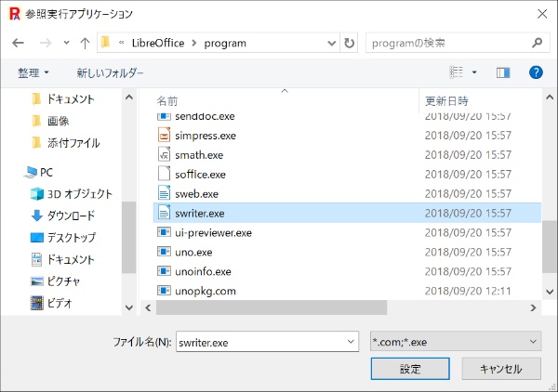
Task: Click the uno.exe file icon
Action: (x=164, y=252)
